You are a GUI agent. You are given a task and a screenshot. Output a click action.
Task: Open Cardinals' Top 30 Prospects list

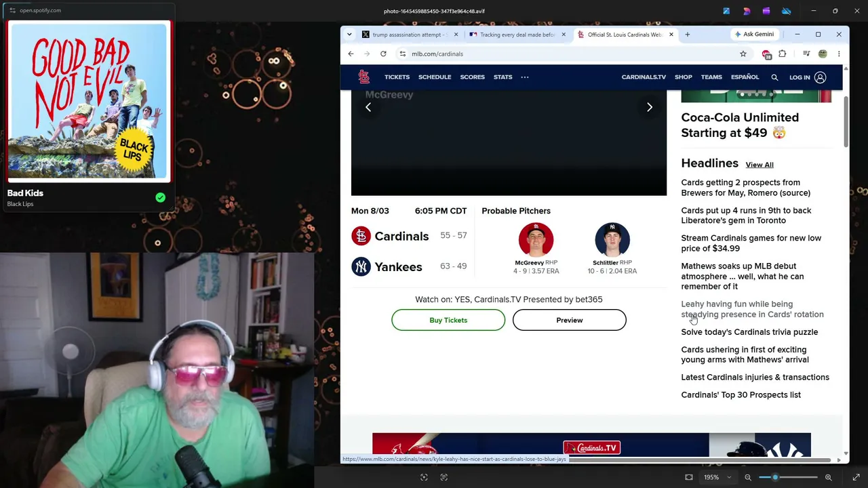741,395
